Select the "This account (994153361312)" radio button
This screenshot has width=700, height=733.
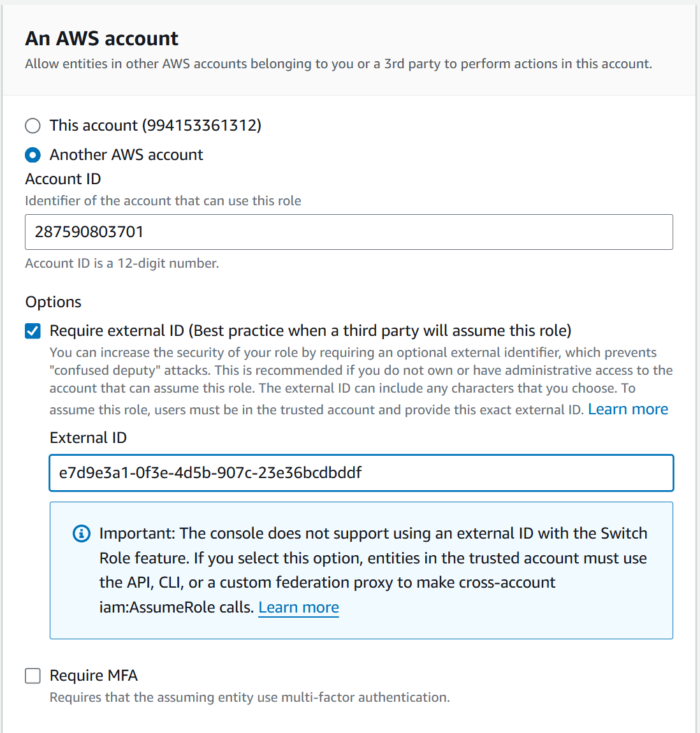click(x=33, y=126)
